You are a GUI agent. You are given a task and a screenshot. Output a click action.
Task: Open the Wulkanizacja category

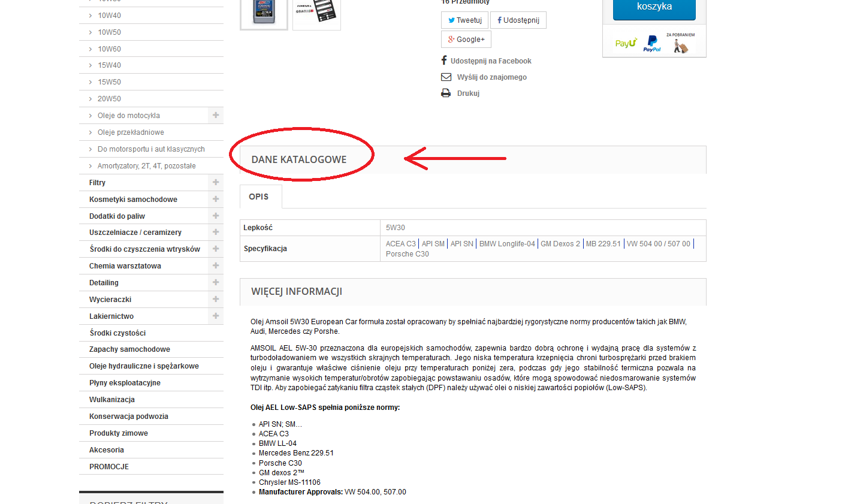(112, 400)
